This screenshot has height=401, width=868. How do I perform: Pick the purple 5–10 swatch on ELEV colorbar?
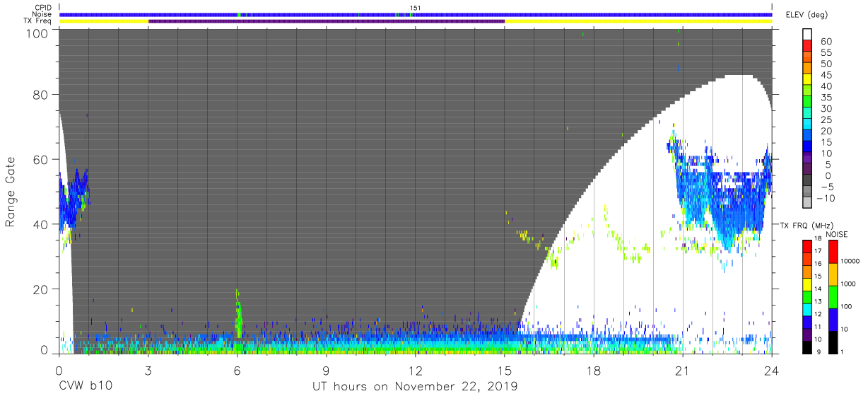pos(808,158)
